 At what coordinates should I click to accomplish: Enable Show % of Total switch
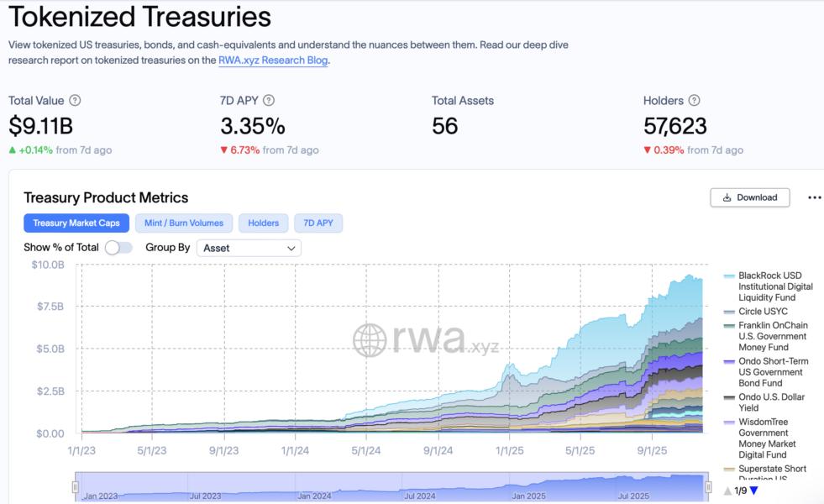[118, 248]
